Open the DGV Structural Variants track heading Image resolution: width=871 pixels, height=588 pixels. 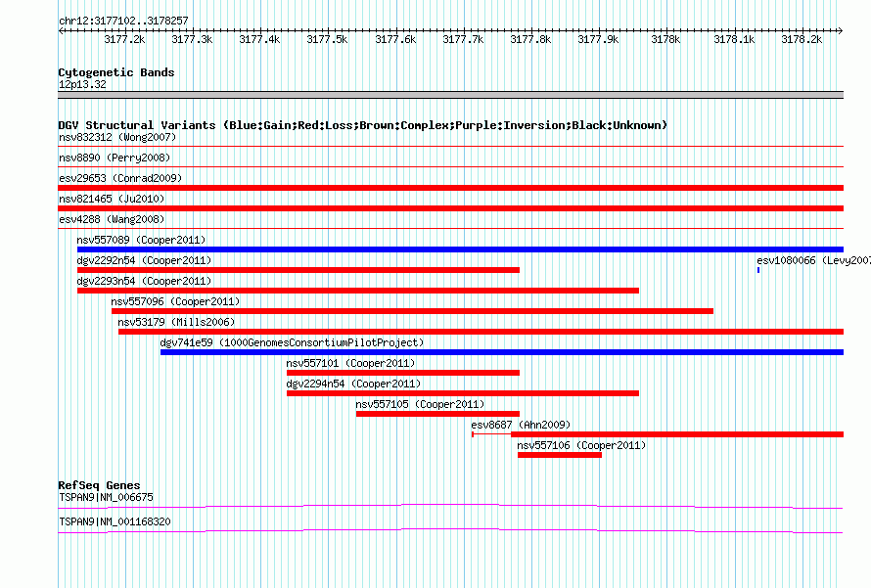point(363,125)
